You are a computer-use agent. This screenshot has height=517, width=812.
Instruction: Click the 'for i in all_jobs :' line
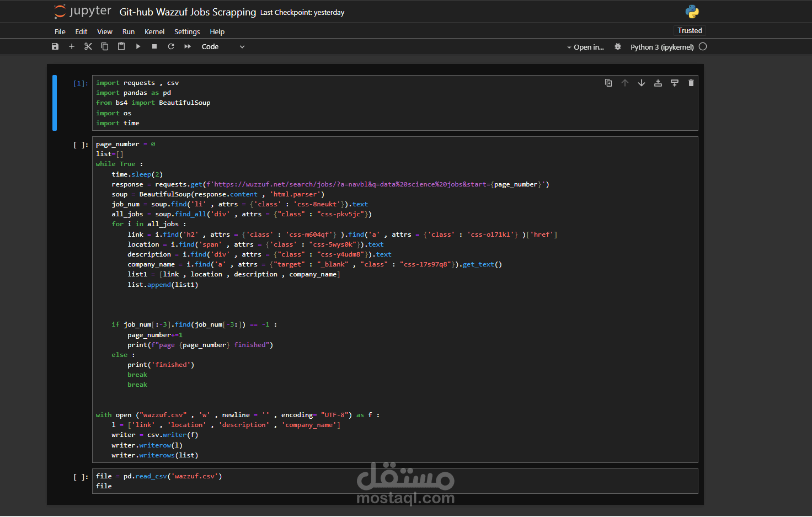149,224
